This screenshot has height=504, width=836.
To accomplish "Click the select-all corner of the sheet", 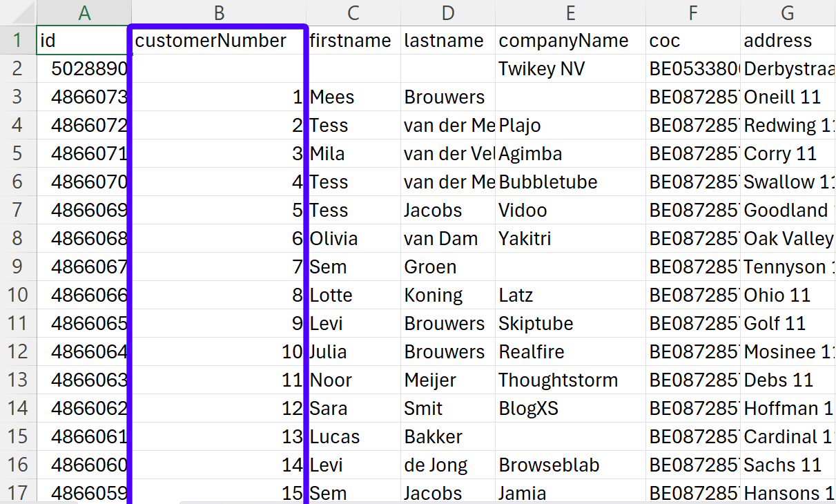I will 18,12.
